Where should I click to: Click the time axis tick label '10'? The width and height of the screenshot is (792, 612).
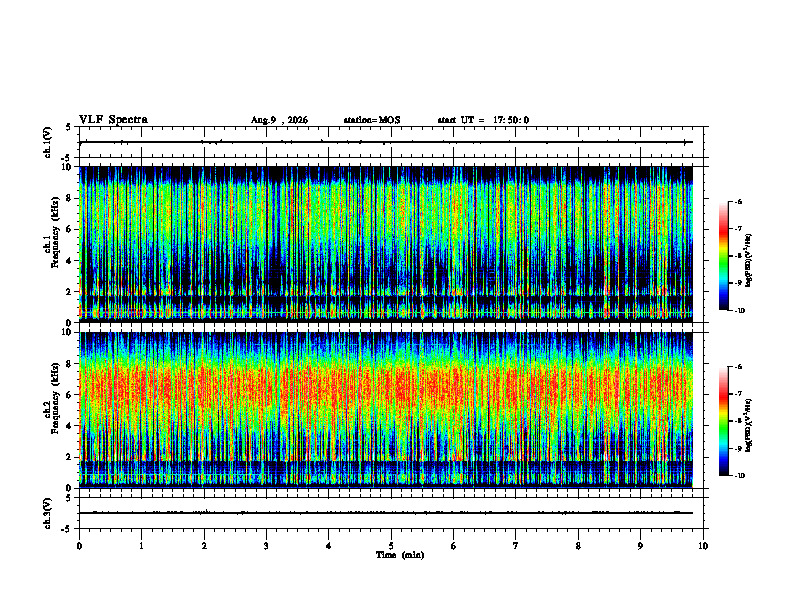pyautogui.click(x=703, y=546)
